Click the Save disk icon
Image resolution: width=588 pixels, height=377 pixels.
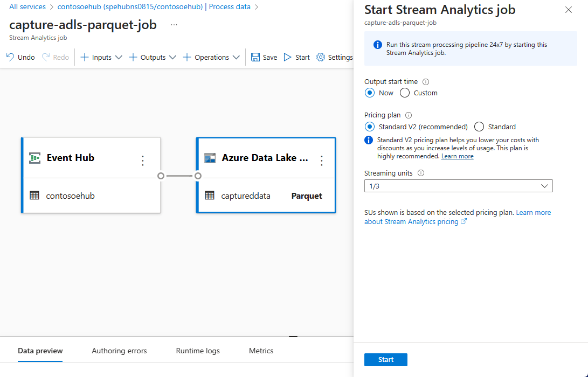(255, 57)
